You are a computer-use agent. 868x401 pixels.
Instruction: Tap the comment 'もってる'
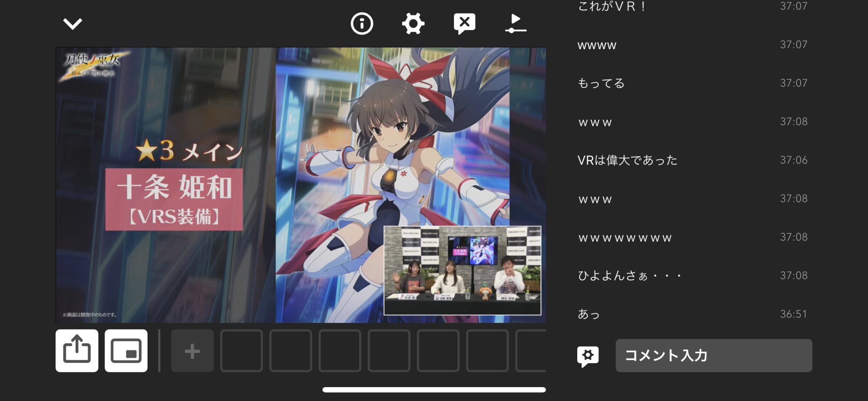[x=601, y=83]
